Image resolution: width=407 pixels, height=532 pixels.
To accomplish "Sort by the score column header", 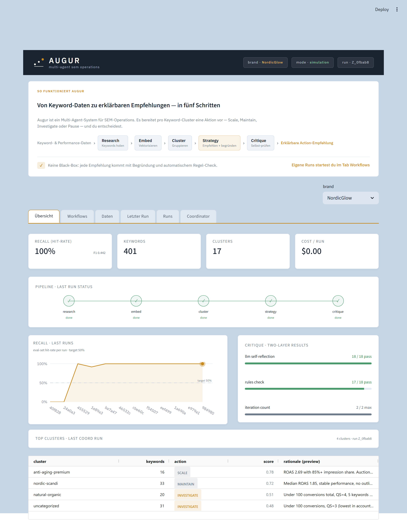I will [253, 461].
